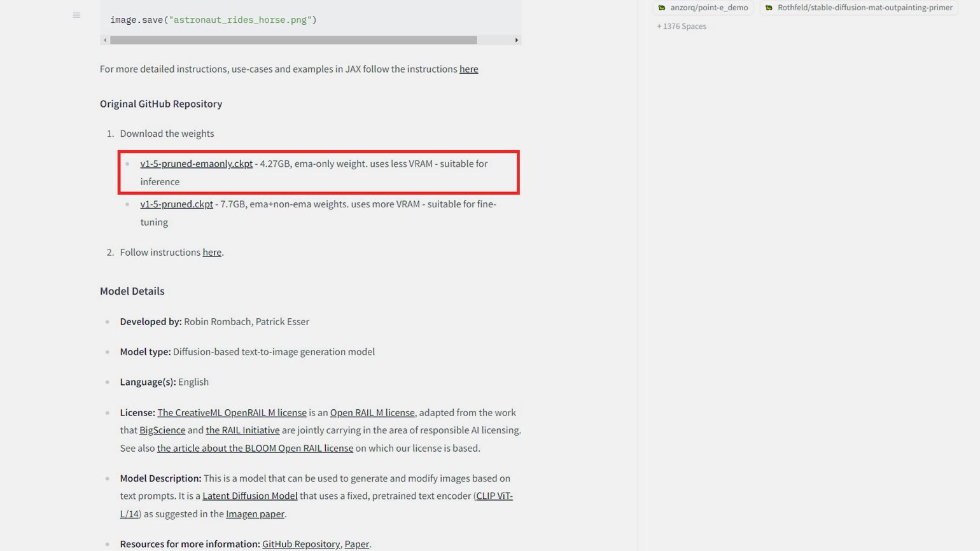Open the CLIP ViT-L/14 link
The image size is (980, 551).
click(x=494, y=496)
